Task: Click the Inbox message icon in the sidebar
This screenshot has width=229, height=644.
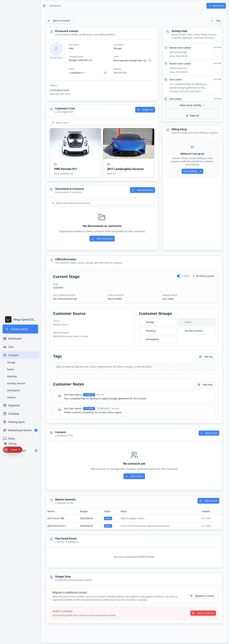Action: (5, 438)
